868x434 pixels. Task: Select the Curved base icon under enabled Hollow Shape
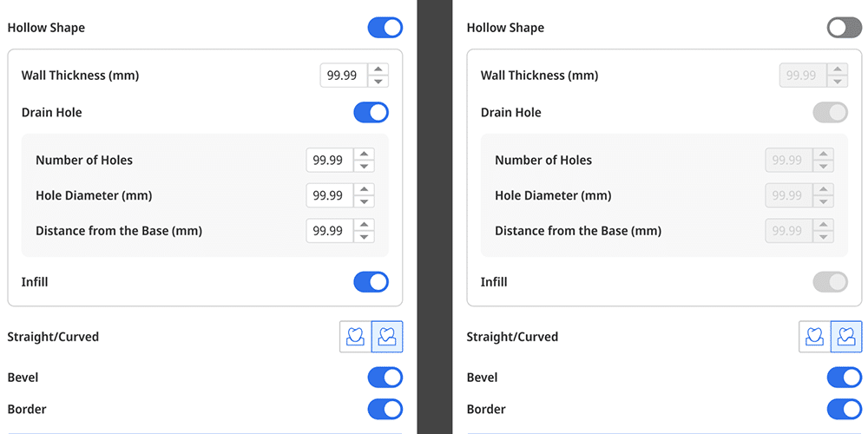click(x=387, y=337)
